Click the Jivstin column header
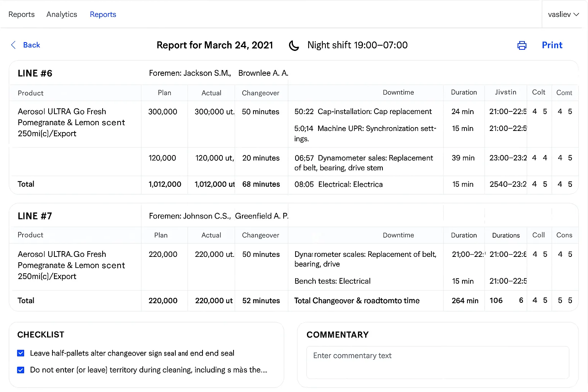This screenshot has width=588, height=392. tap(505, 92)
